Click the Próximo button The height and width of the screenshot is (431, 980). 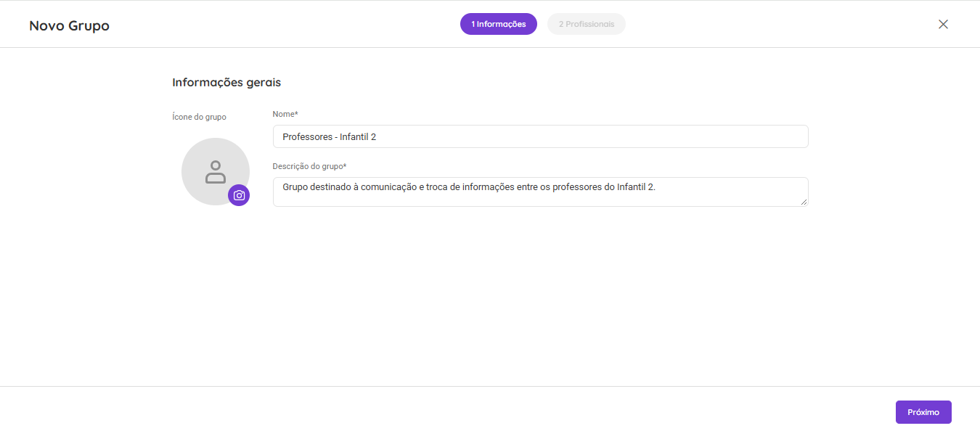[923, 412]
